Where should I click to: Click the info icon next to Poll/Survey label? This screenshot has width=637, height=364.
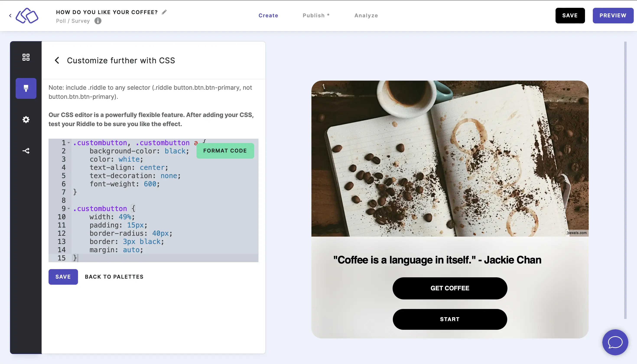(x=98, y=21)
